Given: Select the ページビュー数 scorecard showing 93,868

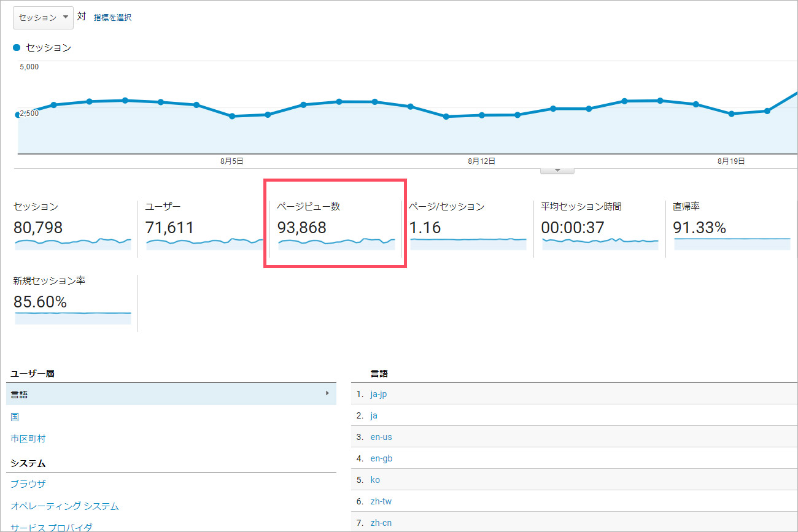Looking at the screenshot, I should coord(336,226).
